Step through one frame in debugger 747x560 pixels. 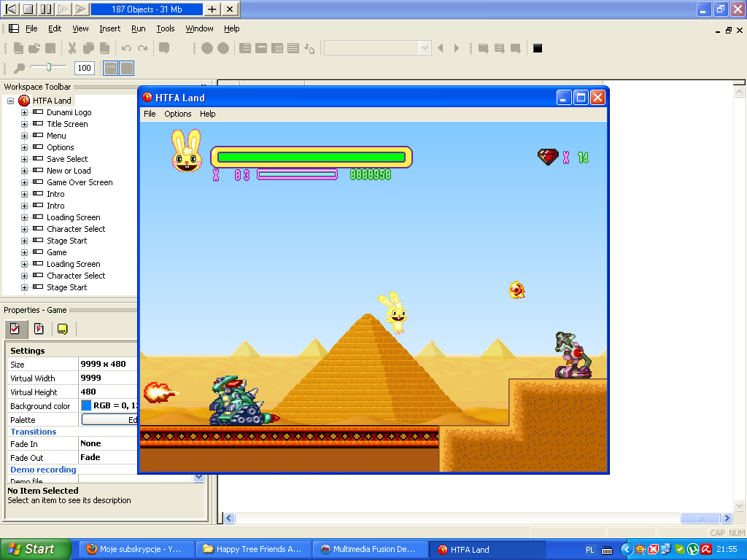[x=64, y=9]
